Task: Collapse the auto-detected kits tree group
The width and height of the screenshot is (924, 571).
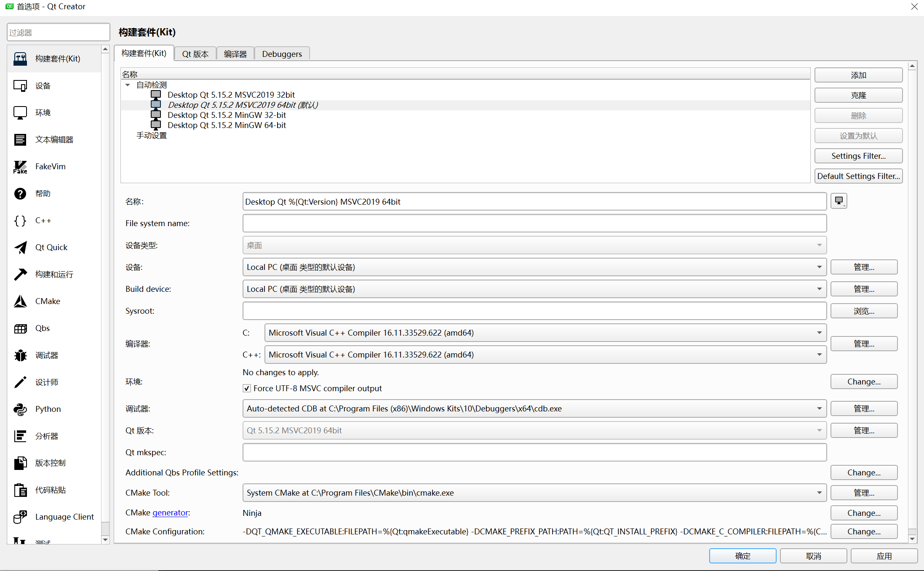Action: (128, 85)
